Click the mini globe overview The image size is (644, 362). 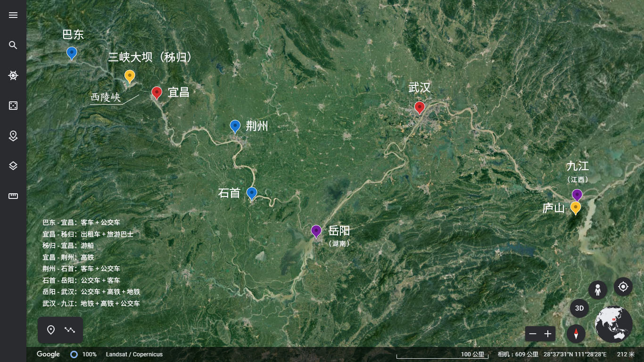pos(614,324)
